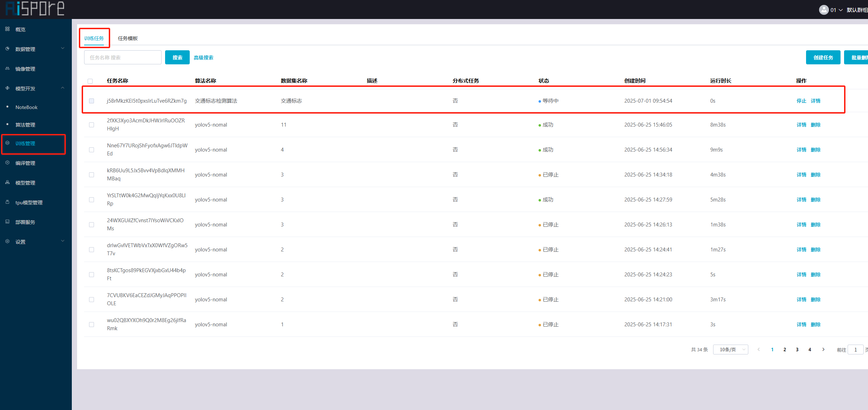Image resolution: width=868 pixels, height=410 pixels.
Task: Click the 创建任务 button
Action: coord(823,58)
